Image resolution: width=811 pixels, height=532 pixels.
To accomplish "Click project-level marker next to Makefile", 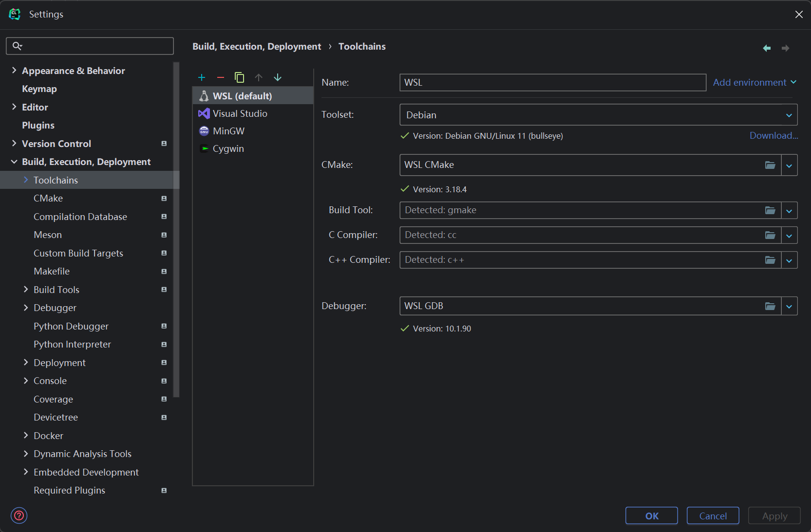I will (164, 271).
